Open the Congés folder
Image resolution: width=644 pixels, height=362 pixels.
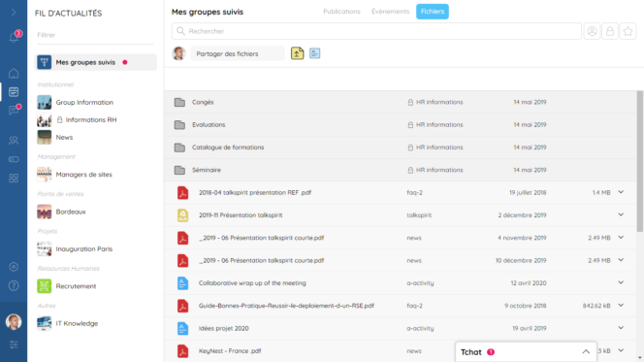pyautogui.click(x=203, y=102)
